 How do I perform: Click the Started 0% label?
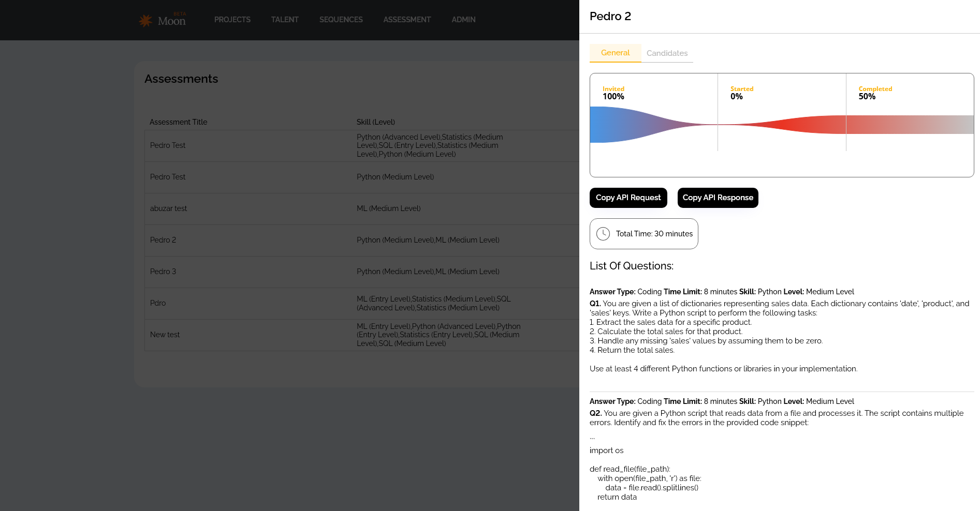coord(742,93)
